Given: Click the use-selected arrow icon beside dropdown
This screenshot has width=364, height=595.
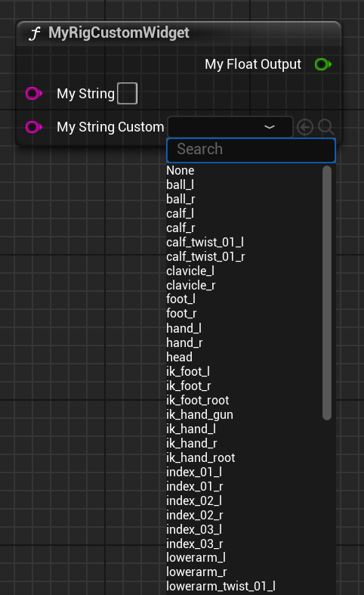Looking at the screenshot, I should pyautogui.click(x=305, y=127).
